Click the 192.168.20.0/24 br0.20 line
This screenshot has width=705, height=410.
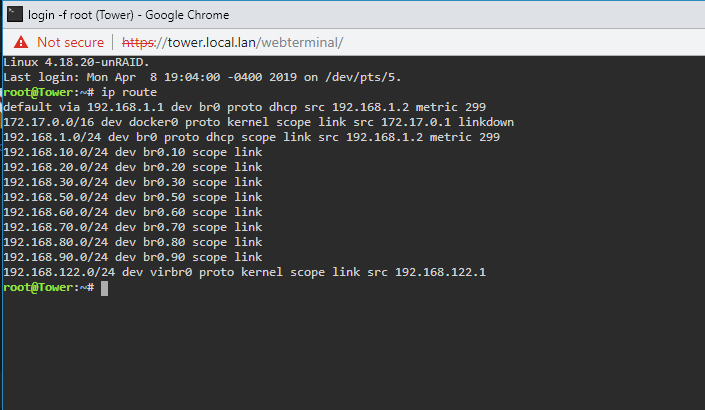tap(133, 167)
